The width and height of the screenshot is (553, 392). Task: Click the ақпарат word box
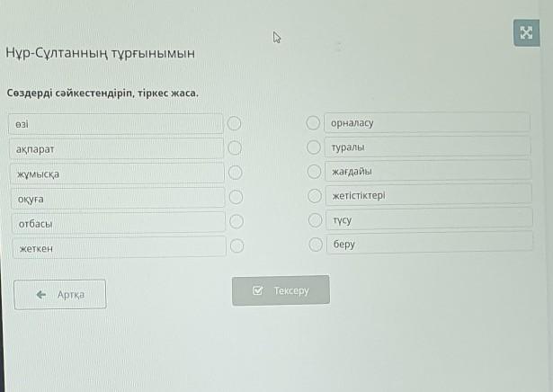[116, 147]
